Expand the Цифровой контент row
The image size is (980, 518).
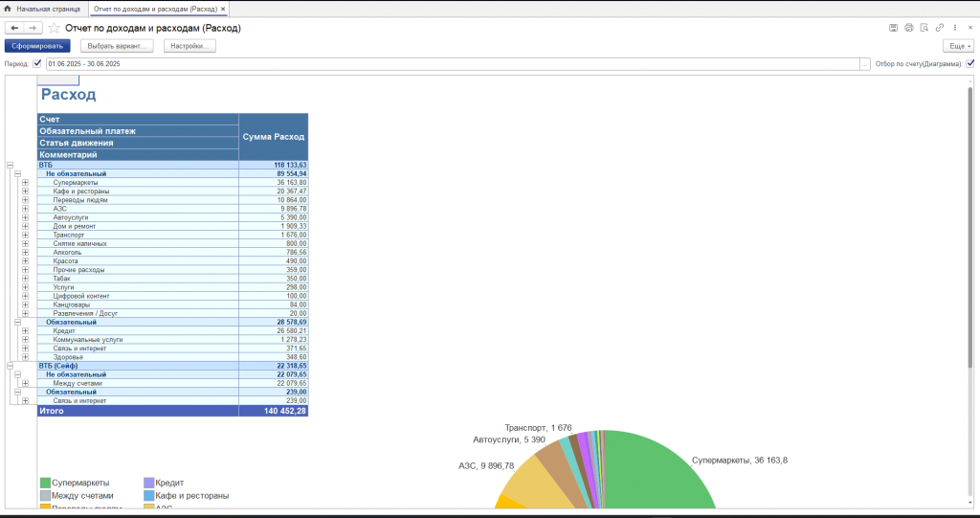click(25, 296)
